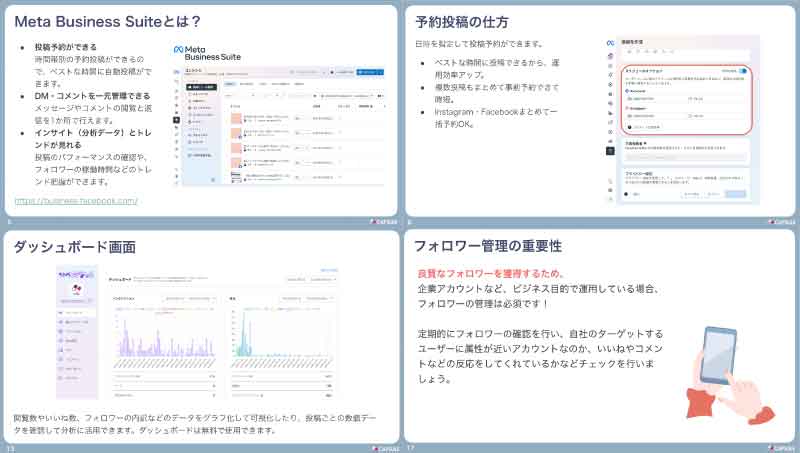Select the black highlighted menu item in content panel
800x453 pixels.
click(x=200, y=89)
